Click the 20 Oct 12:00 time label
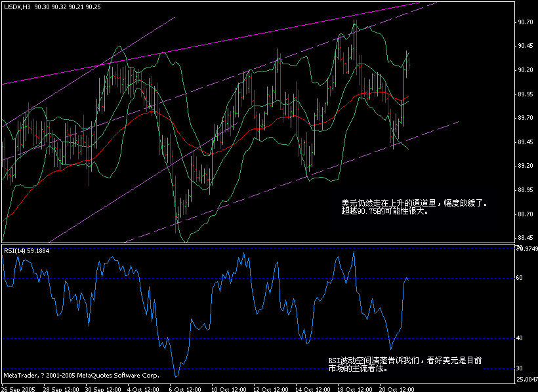Screen dimensions: 538x392 pyautogui.click(x=397, y=389)
